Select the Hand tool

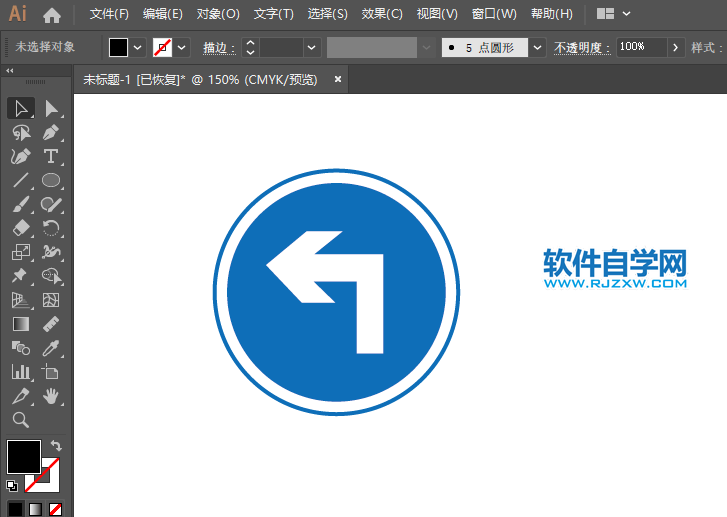click(51, 396)
